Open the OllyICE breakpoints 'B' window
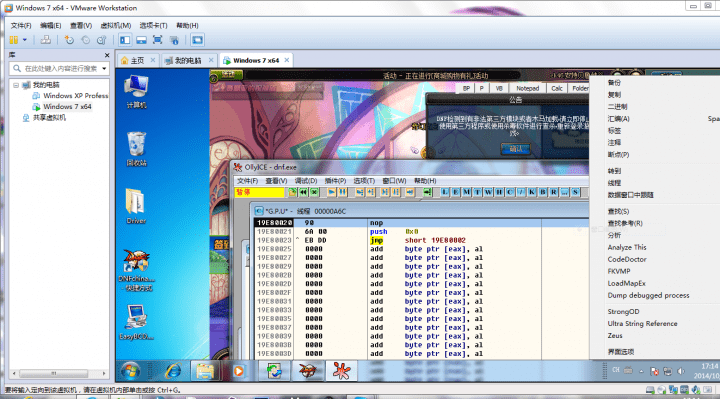Screen dimensions: 720x399 click(x=542, y=192)
